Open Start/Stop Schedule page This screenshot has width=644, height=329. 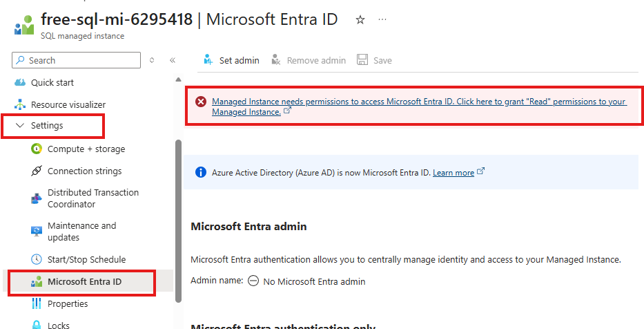point(87,259)
